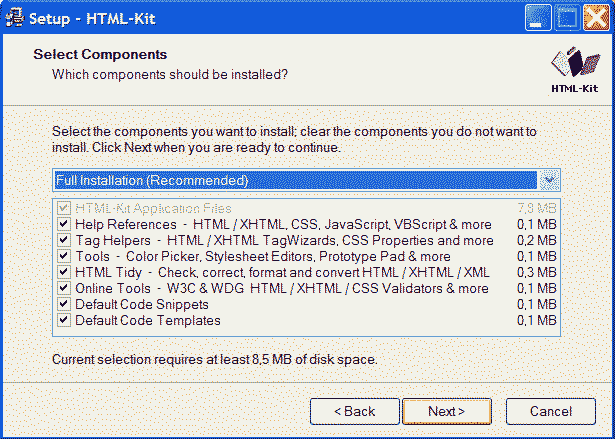Cancel the installation

[x=551, y=411]
